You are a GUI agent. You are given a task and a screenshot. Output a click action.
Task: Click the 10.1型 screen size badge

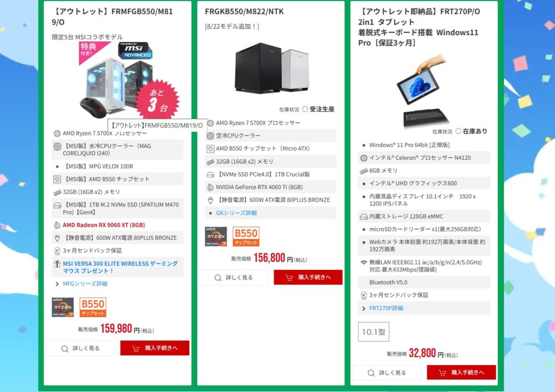[x=374, y=332]
